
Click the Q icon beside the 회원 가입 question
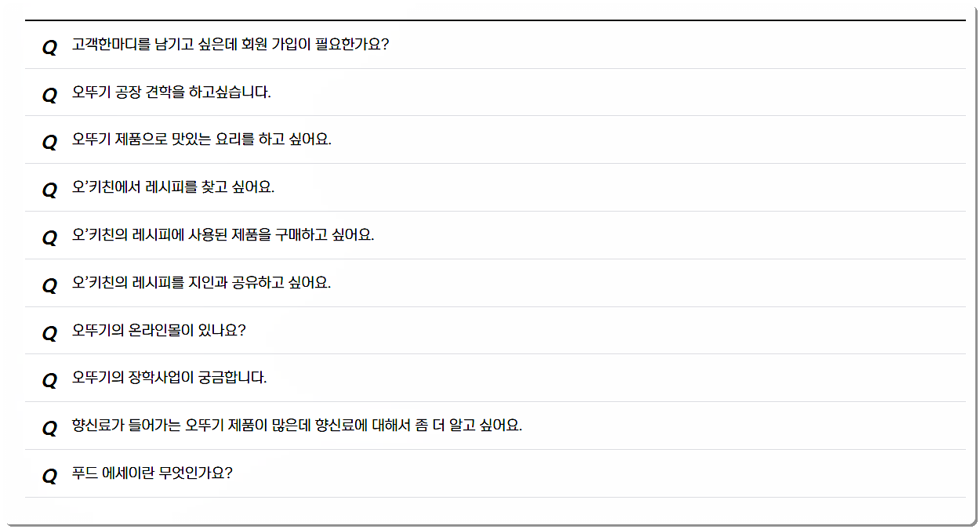pos(49,45)
